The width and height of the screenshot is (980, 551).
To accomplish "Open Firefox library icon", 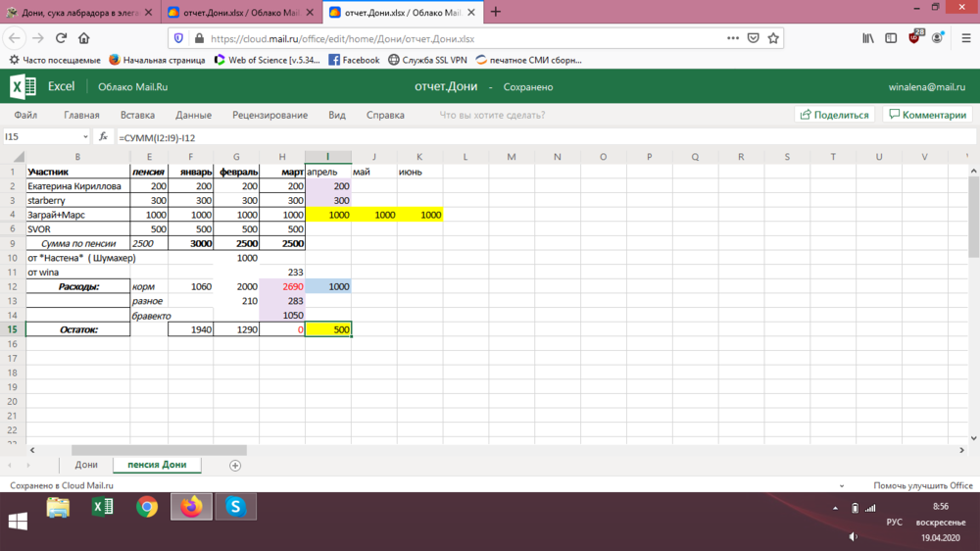I will (868, 38).
